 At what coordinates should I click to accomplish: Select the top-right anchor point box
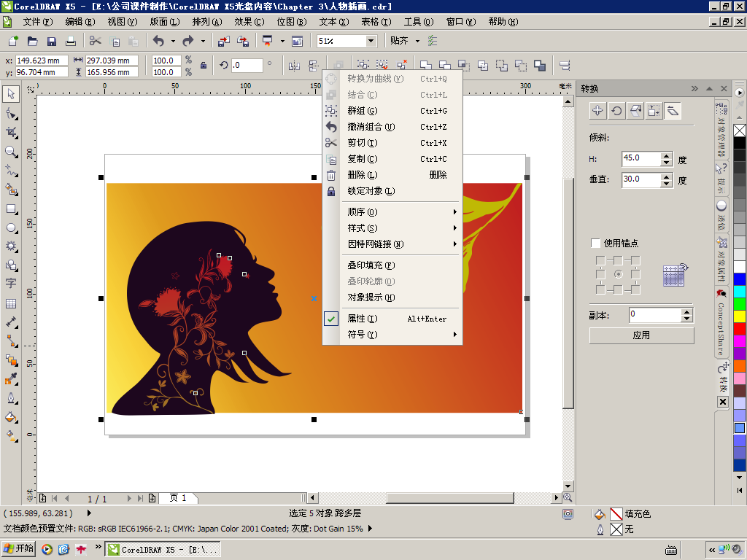(x=635, y=260)
